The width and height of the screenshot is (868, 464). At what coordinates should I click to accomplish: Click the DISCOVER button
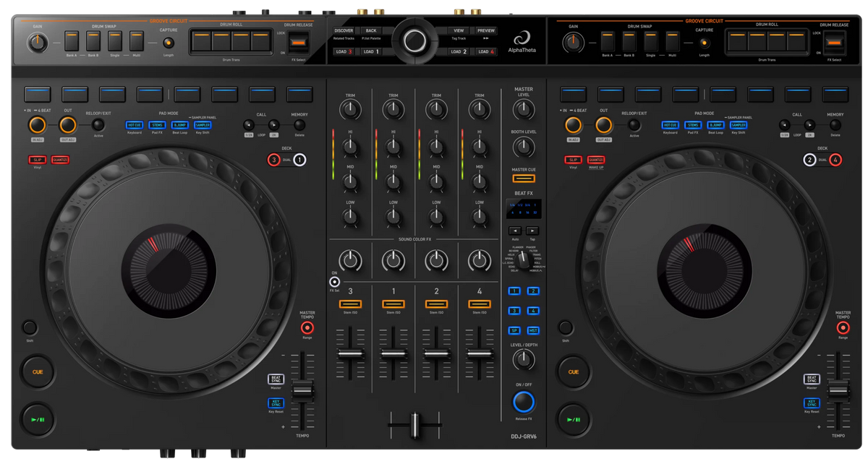pyautogui.click(x=344, y=31)
